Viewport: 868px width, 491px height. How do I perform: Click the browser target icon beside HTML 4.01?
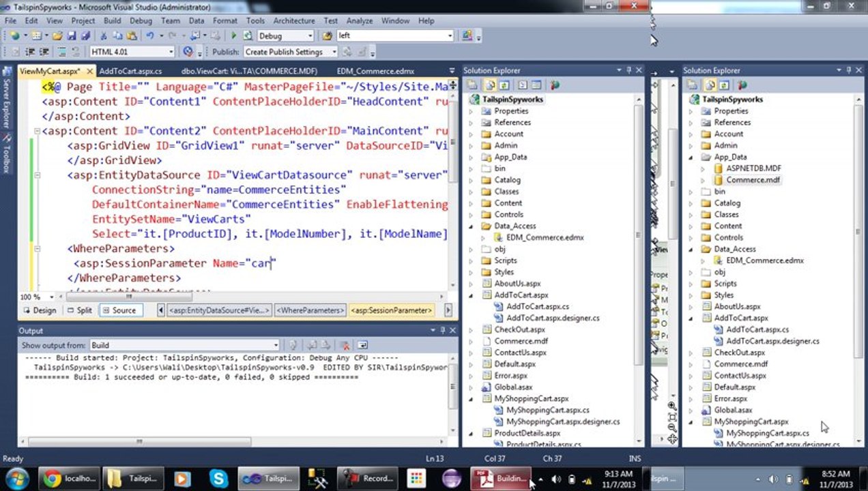click(188, 52)
